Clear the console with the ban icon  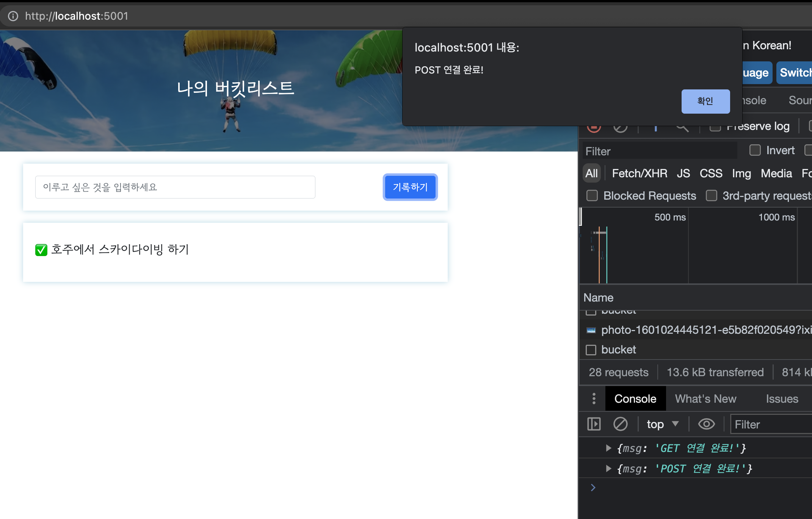[620, 424]
